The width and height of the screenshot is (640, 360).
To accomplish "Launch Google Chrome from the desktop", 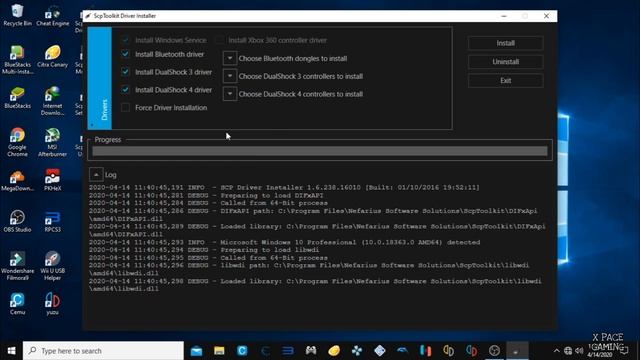I will (x=17, y=142).
